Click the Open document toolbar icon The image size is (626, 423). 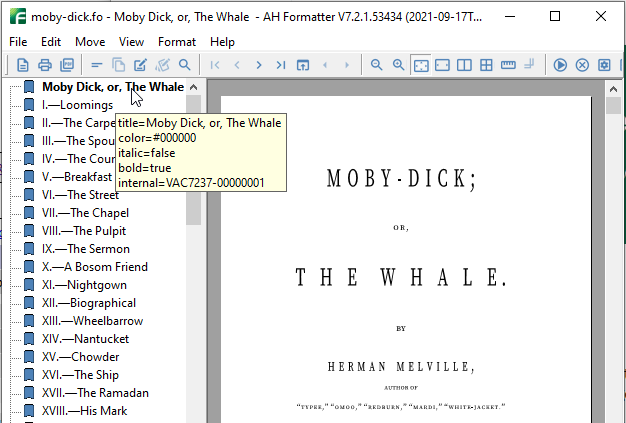coord(23,65)
